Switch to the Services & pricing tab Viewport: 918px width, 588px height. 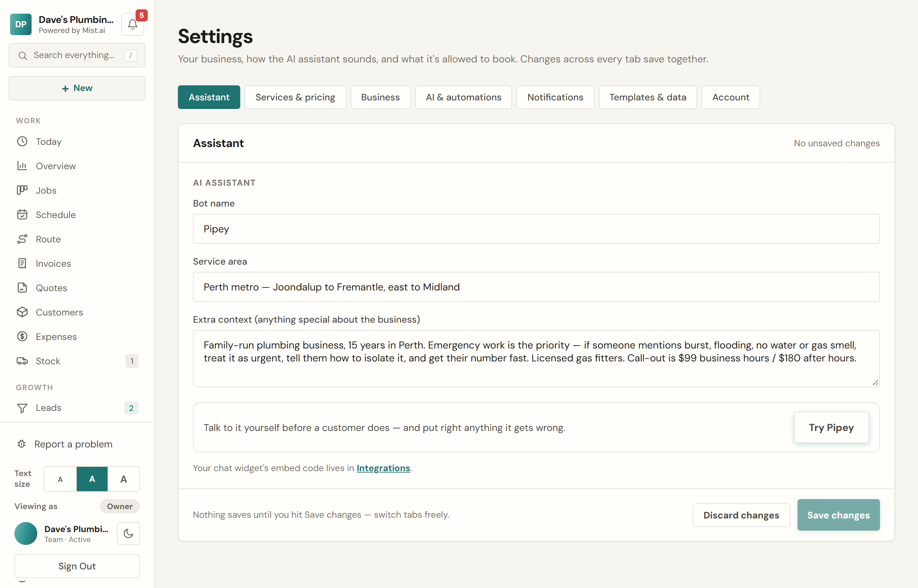tap(295, 97)
